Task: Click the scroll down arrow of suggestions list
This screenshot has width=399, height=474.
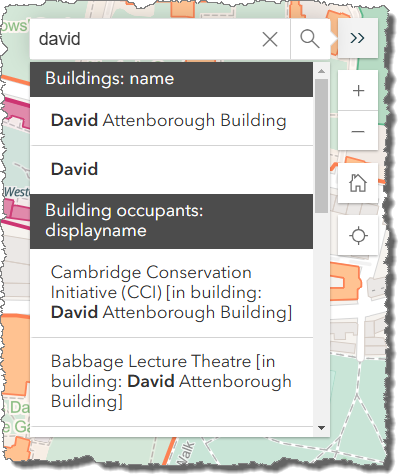Action: [321, 428]
